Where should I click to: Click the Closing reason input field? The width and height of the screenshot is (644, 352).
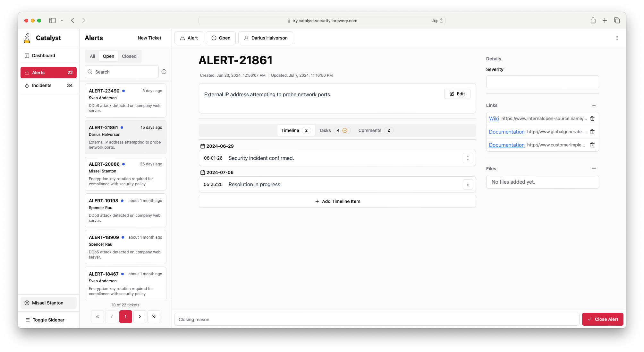click(377, 320)
